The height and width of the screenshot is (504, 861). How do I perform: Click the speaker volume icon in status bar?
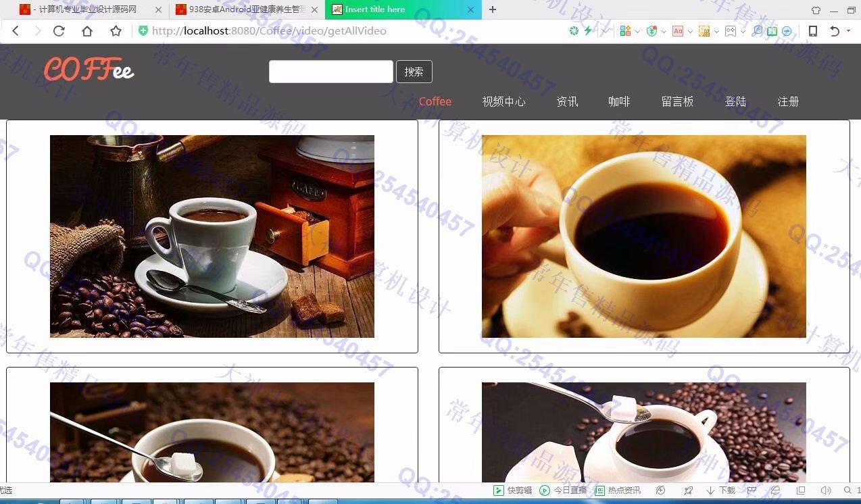pyautogui.click(x=825, y=490)
